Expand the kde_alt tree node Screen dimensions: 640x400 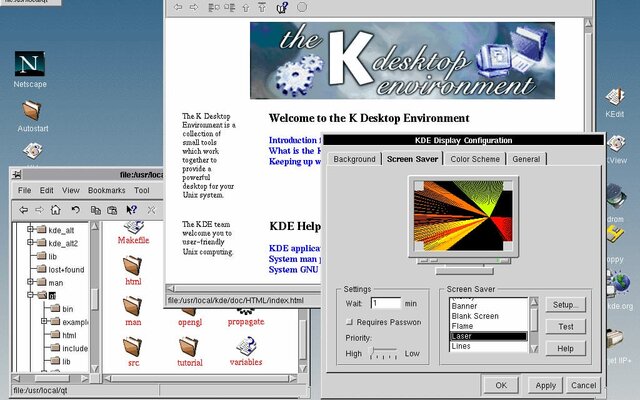(30, 229)
